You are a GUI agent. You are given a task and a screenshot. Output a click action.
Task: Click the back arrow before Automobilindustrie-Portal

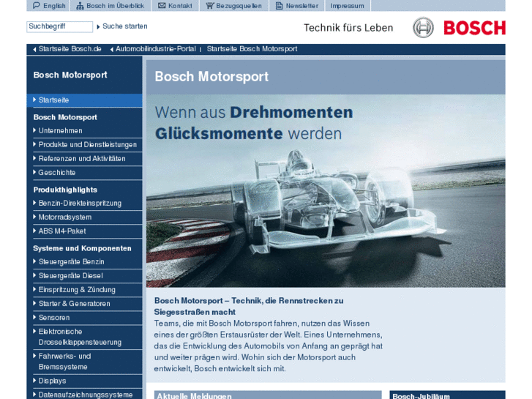point(112,49)
